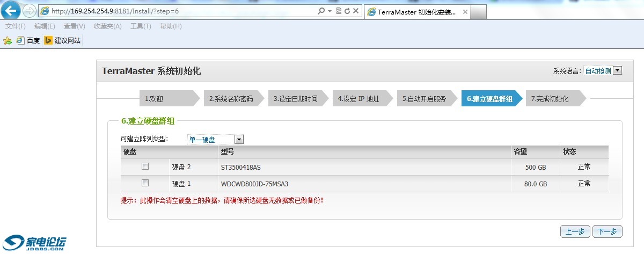Click the compatibility view icon in address bar
Image resolution: width=644 pixels, height=254 pixels.
coord(338,11)
